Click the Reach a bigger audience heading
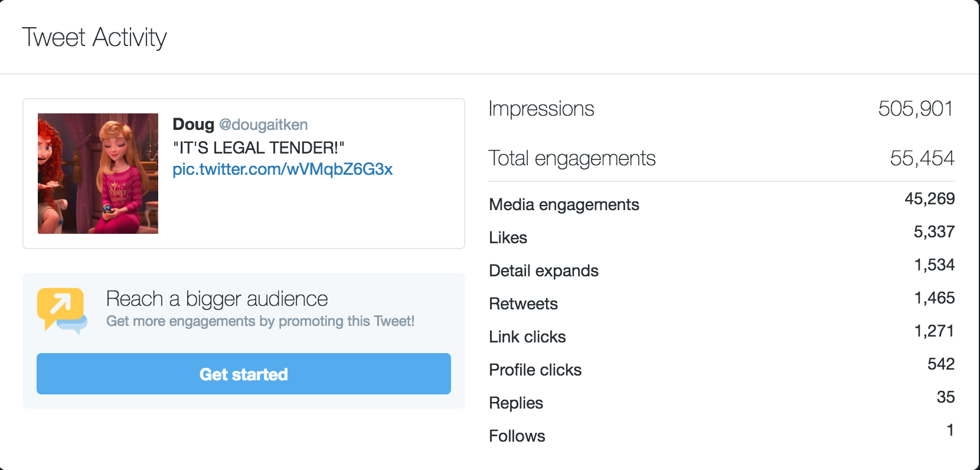The height and width of the screenshot is (470, 980). [x=217, y=299]
